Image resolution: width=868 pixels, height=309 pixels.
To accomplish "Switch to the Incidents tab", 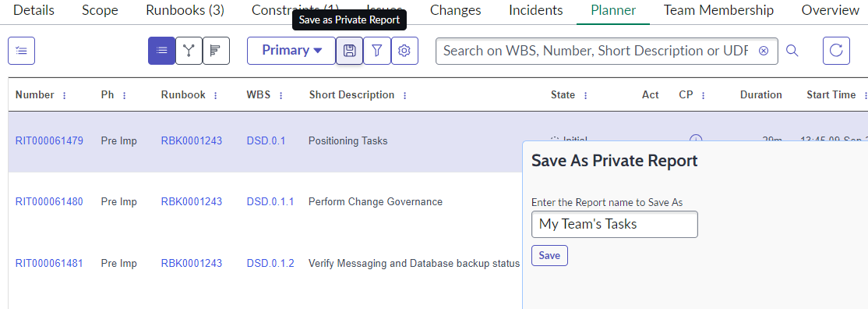I will (536, 10).
